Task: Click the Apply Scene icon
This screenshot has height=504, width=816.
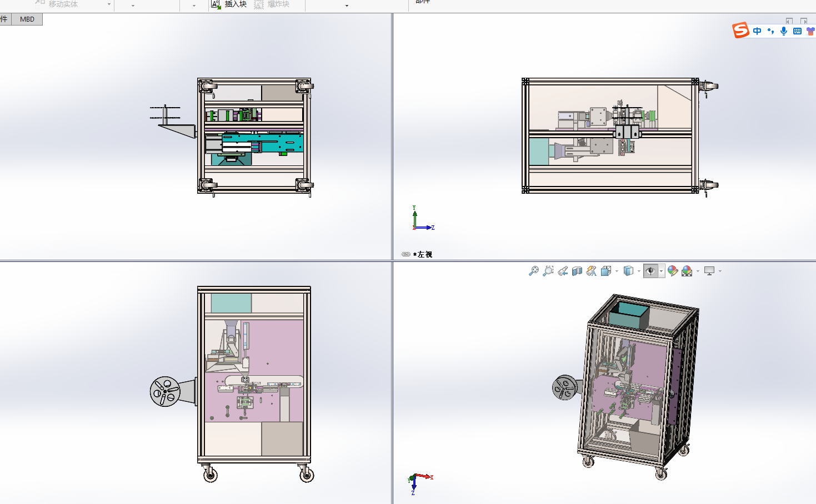Action: [687, 271]
